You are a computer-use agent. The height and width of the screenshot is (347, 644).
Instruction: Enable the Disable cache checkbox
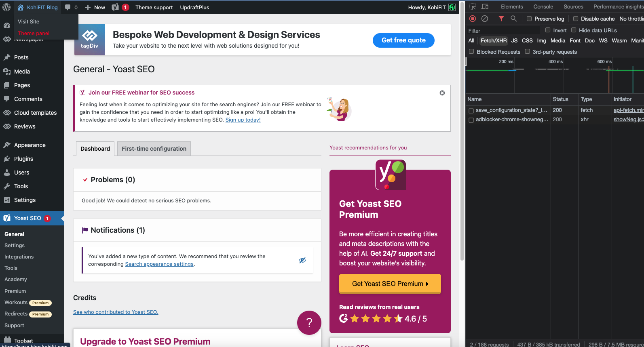pyautogui.click(x=576, y=19)
